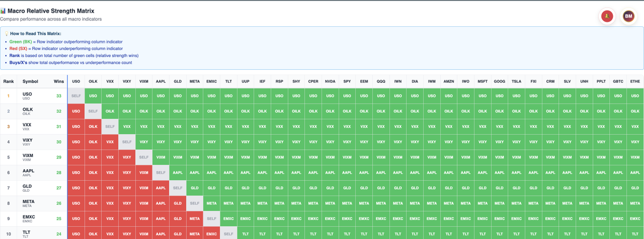This screenshot has height=239, width=644.
Task: Select the VIXM column header
Action: (144, 82)
